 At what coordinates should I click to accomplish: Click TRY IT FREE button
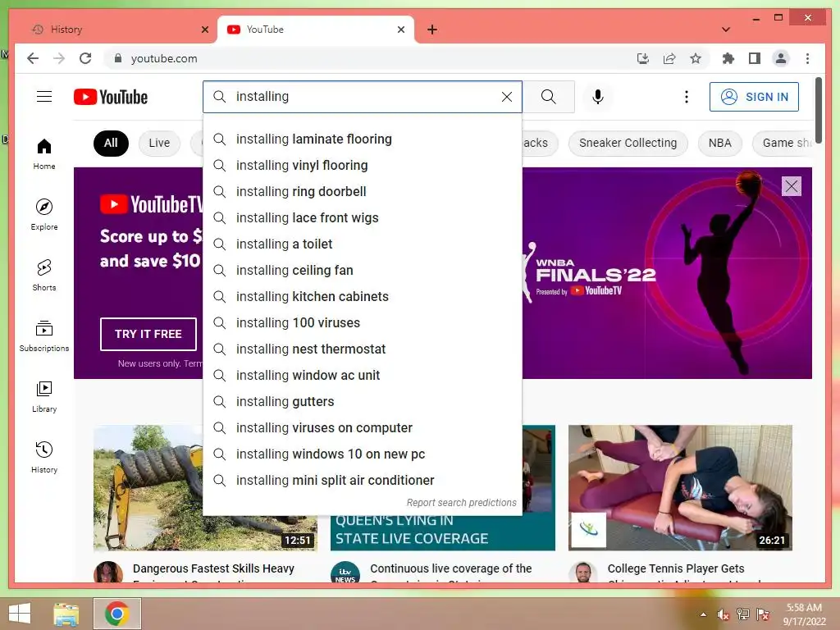click(x=148, y=335)
